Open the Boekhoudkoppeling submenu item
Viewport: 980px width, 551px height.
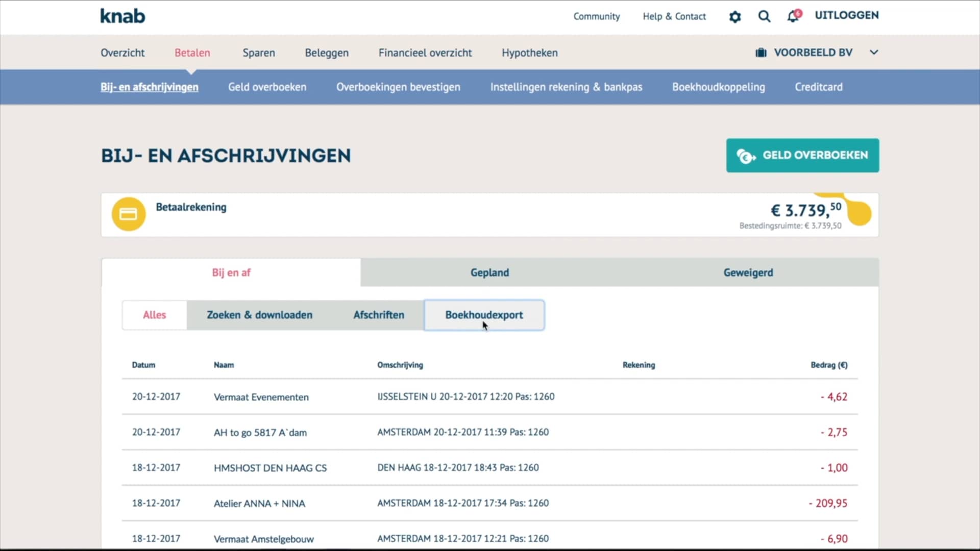point(718,87)
